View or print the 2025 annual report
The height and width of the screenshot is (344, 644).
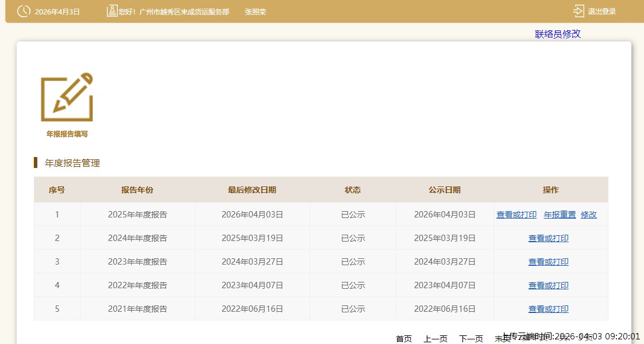coord(516,215)
